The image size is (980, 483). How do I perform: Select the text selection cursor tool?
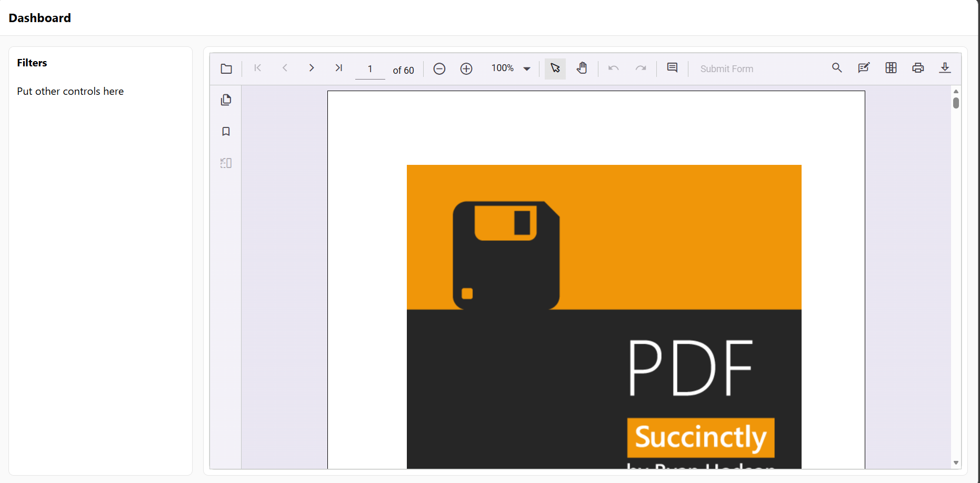point(555,68)
